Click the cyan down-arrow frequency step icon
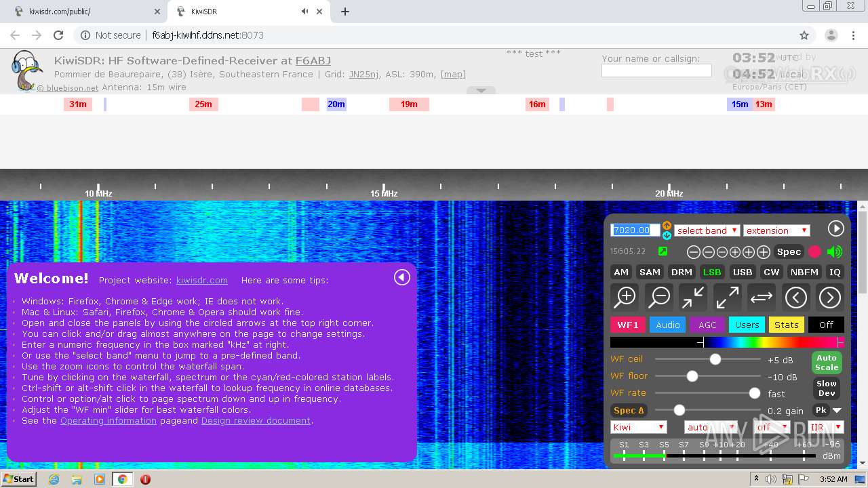The height and width of the screenshot is (488, 868). click(x=667, y=235)
